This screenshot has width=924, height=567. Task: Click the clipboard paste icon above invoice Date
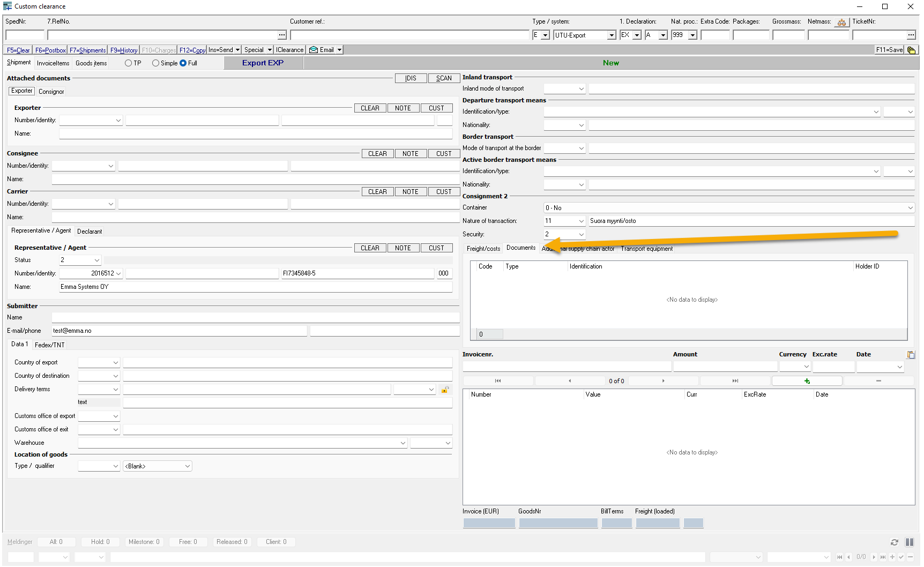tap(911, 355)
